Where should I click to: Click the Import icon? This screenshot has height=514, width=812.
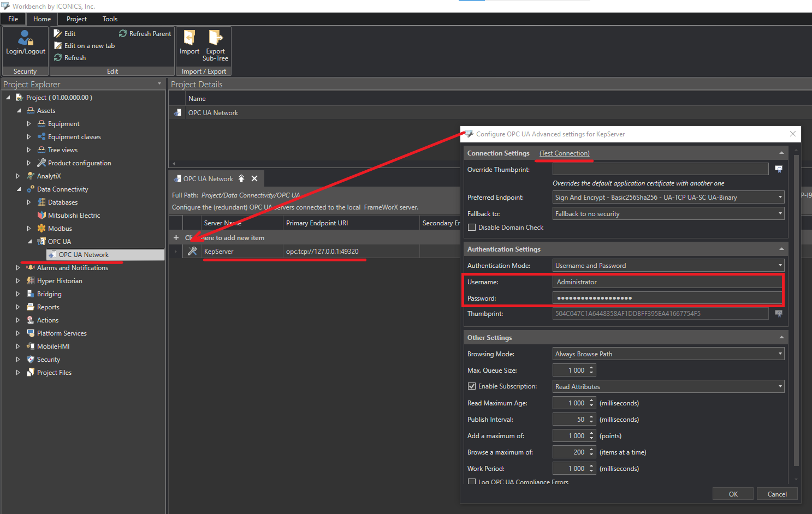189,38
